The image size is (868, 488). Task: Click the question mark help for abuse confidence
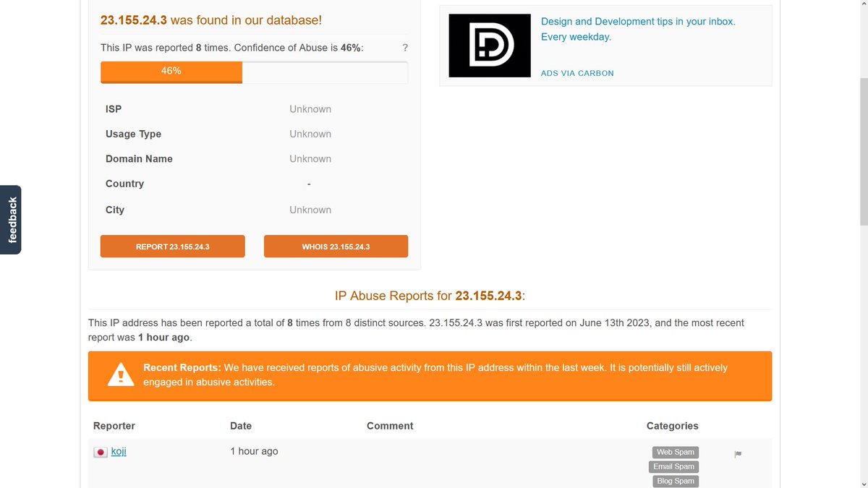405,48
